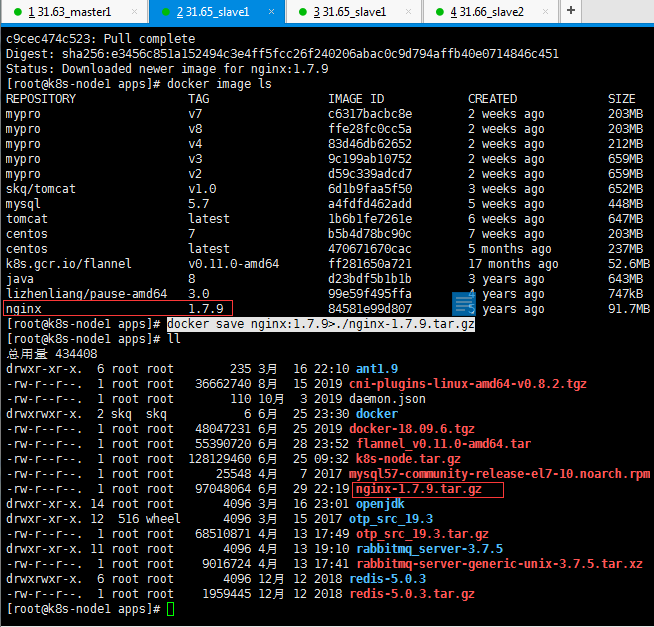Click the ant1.9 directory name
654x627 pixels.
coord(377,369)
